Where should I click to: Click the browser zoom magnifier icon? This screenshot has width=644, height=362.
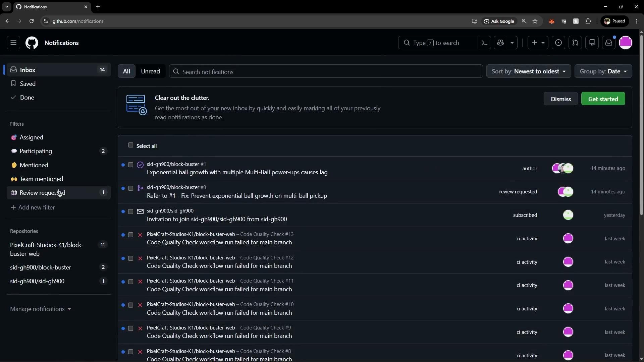(524, 21)
